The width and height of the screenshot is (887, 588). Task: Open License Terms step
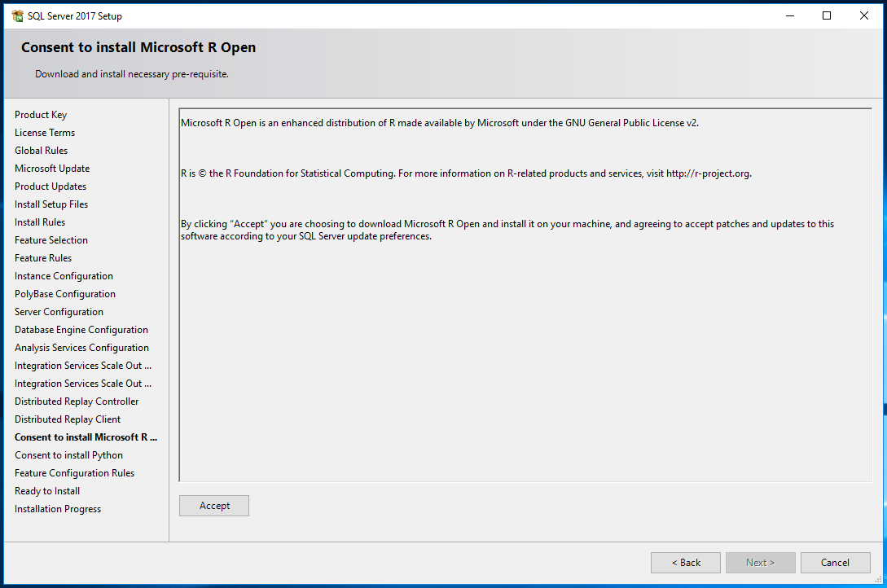coord(45,133)
